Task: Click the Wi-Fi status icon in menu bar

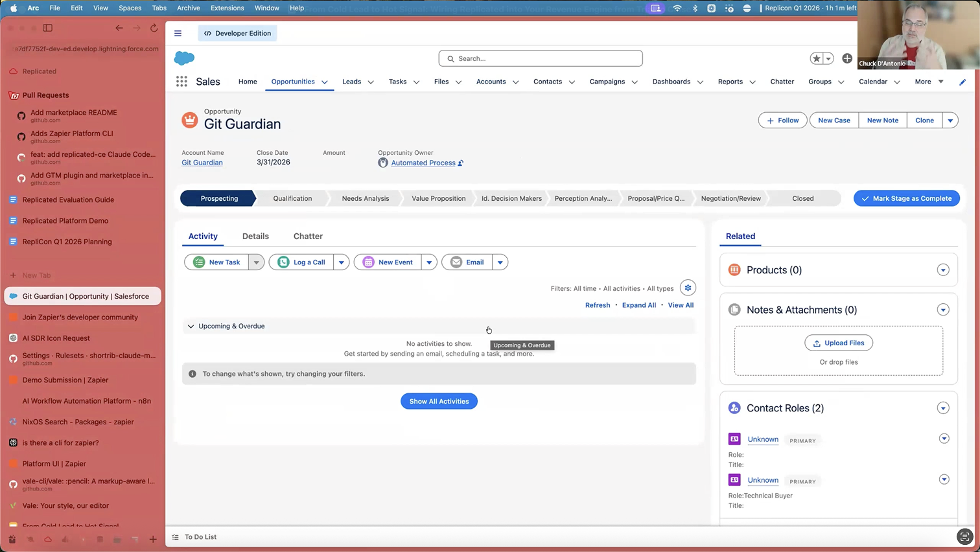Action: [677, 8]
